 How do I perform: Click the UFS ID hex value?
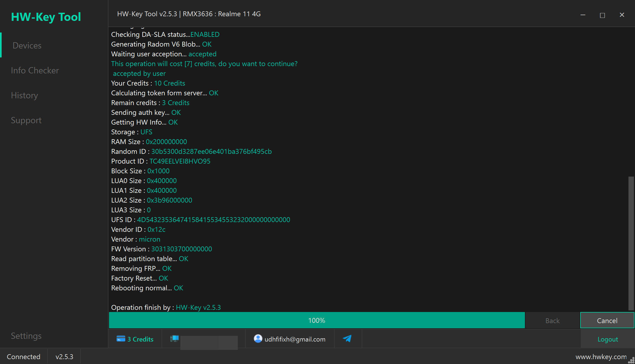point(214,220)
